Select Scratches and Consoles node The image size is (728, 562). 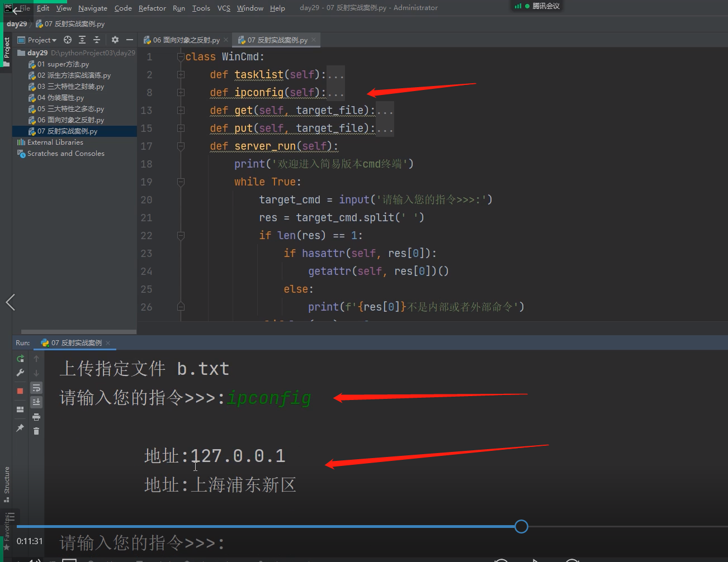pyautogui.click(x=61, y=154)
